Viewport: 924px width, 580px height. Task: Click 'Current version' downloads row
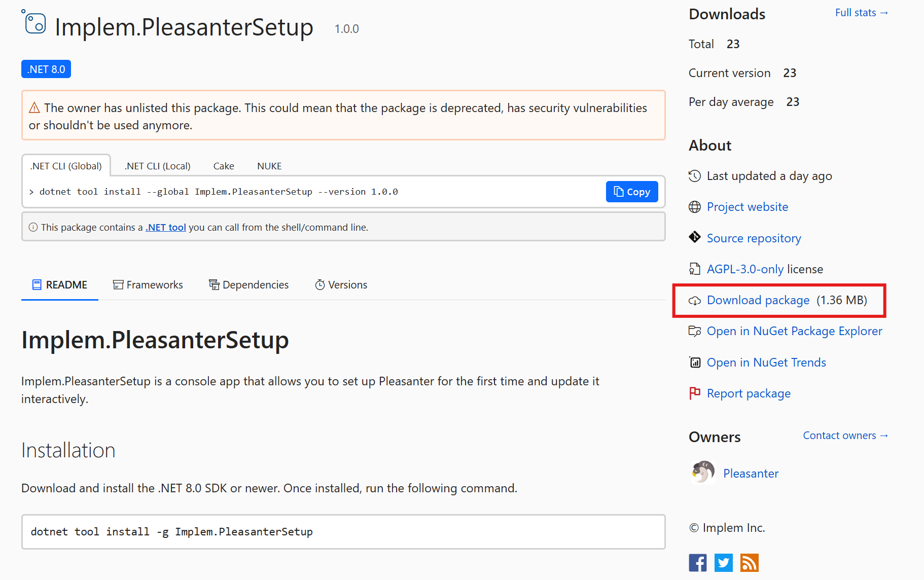pos(742,73)
